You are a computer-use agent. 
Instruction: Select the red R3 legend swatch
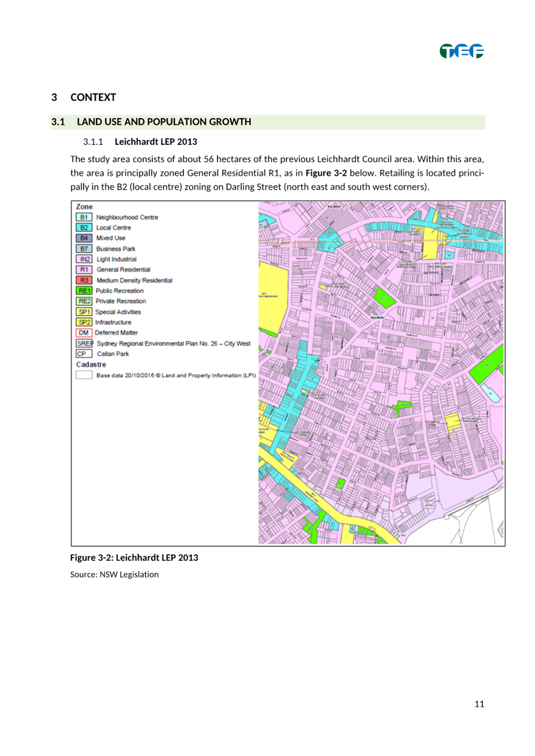[x=84, y=280]
